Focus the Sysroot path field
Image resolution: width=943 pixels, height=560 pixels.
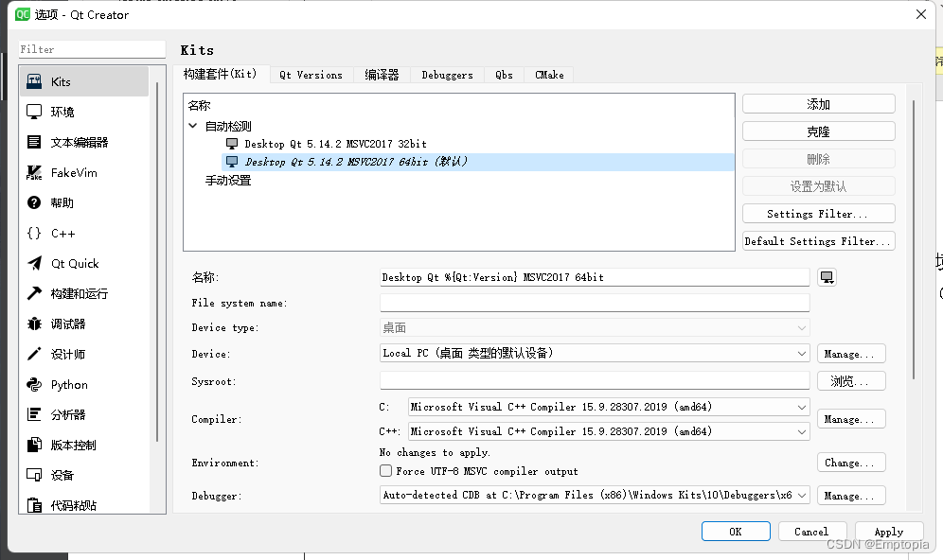pos(595,380)
